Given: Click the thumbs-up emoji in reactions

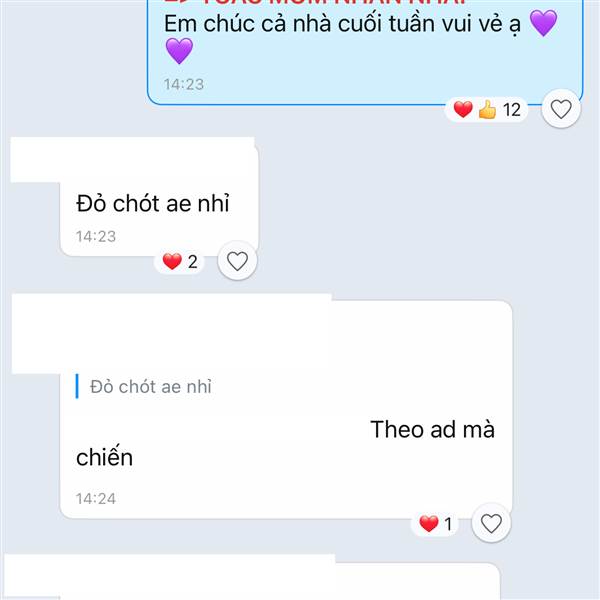Looking at the screenshot, I should coord(487,109).
